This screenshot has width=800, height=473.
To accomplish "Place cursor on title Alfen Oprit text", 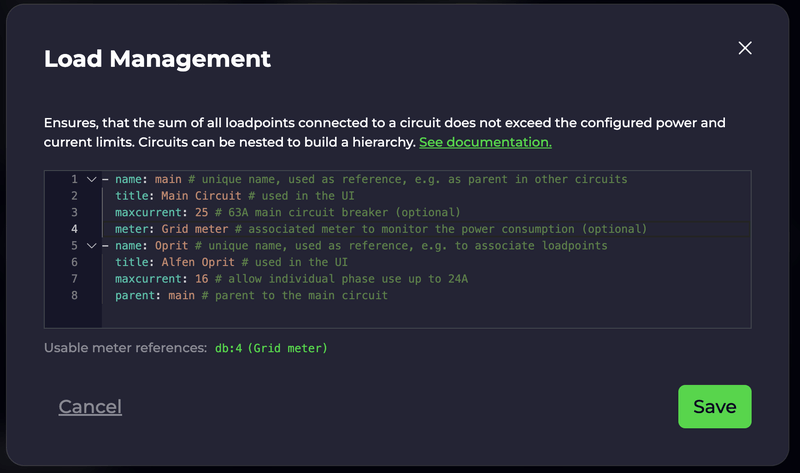I will tap(198, 262).
